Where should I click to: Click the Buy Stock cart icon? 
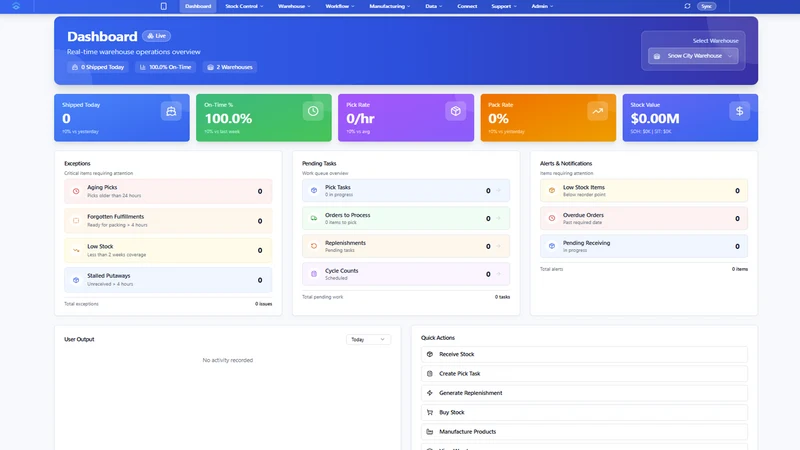coord(430,412)
